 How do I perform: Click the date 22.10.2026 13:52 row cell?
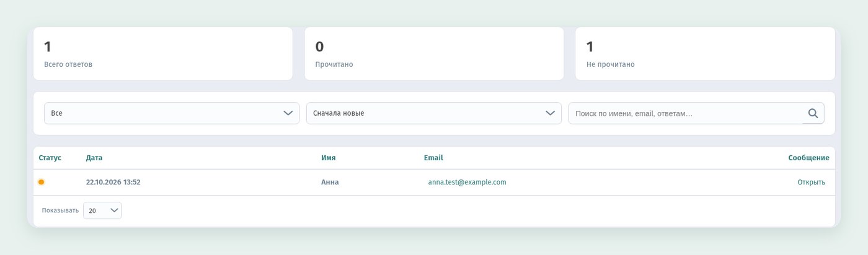pyautogui.click(x=113, y=182)
